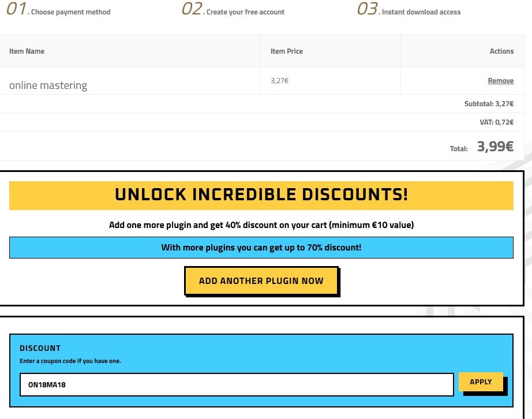Image resolution: width=532 pixels, height=419 pixels.
Task: Click the 40% discount offer text
Action: 261,225
